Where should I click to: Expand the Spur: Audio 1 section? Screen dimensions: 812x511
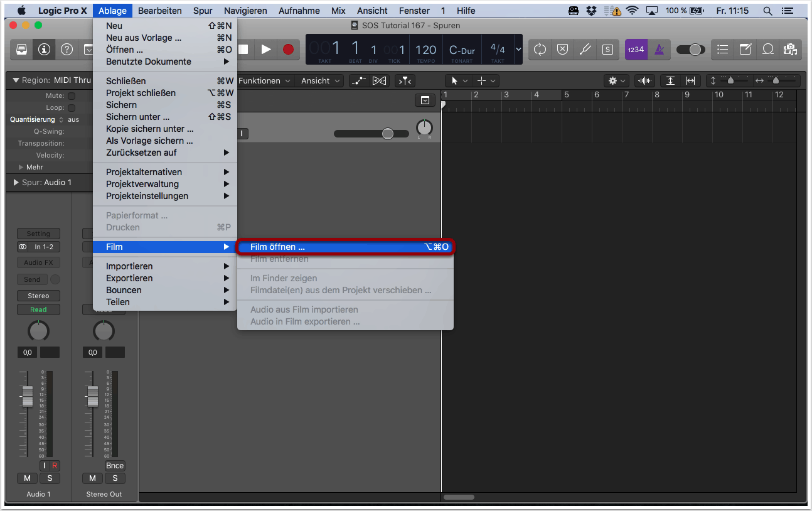(16, 183)
